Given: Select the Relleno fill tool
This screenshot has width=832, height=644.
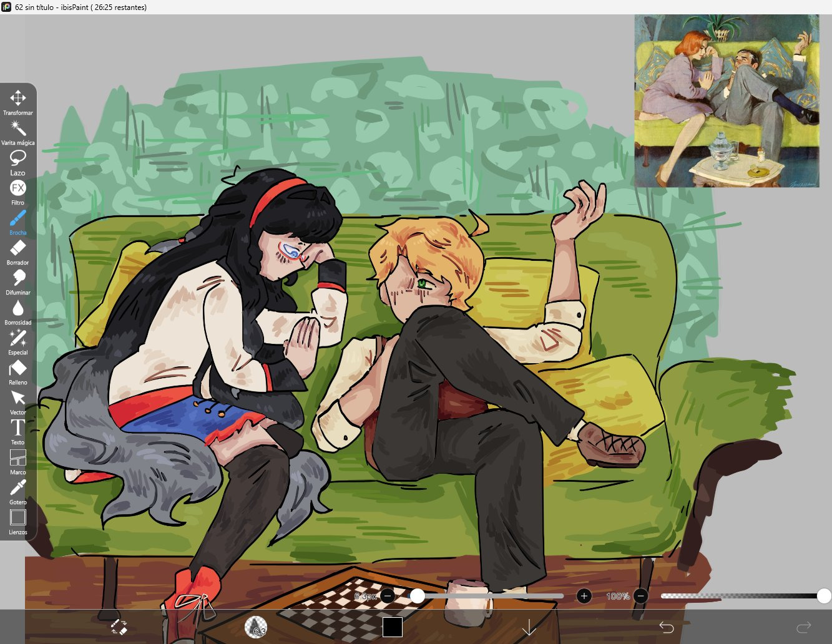Looking at the screenshot, I should 17,372.
